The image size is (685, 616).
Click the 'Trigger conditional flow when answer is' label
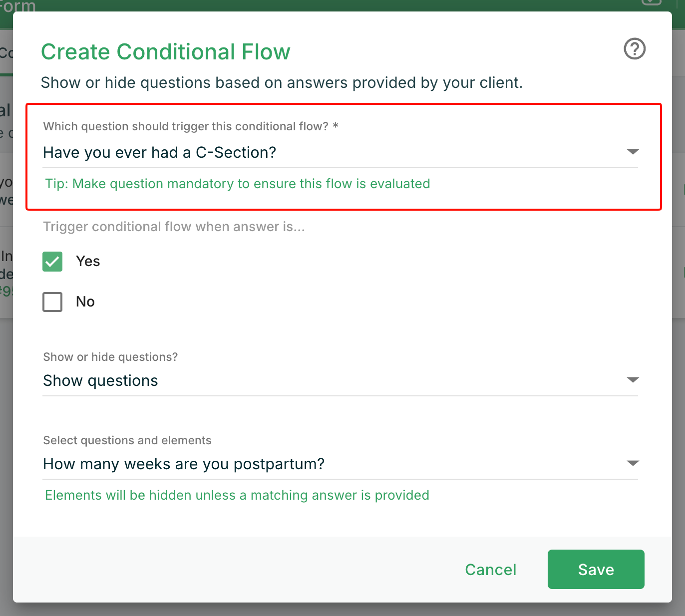[x=174, y=227]
